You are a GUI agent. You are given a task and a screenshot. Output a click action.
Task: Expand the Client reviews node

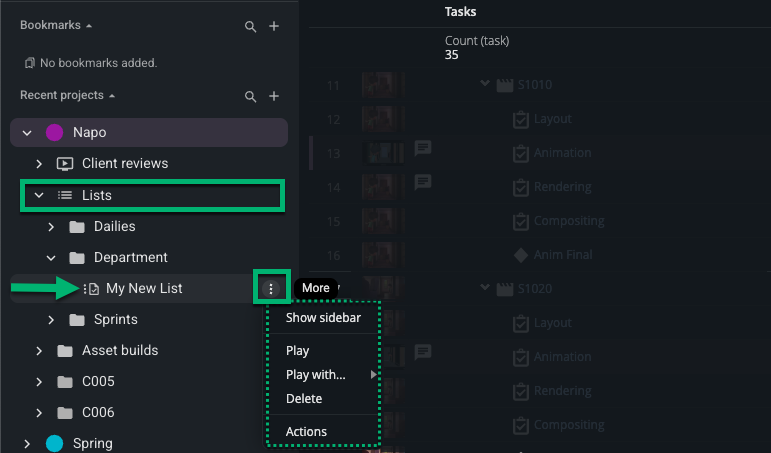click(x=39, y=164)
